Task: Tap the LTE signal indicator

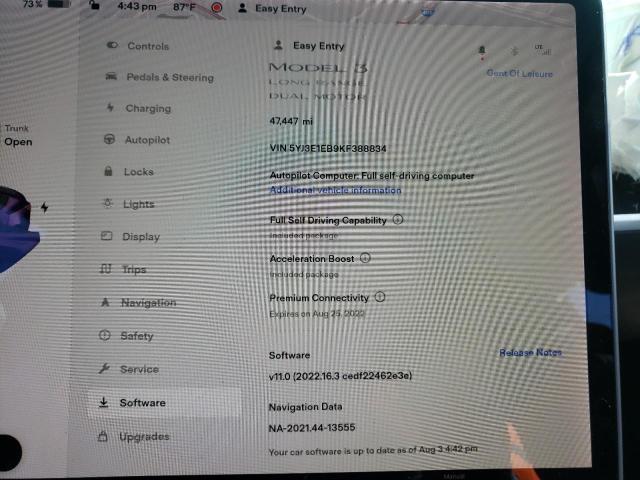Action: click(x=542, y=49)
